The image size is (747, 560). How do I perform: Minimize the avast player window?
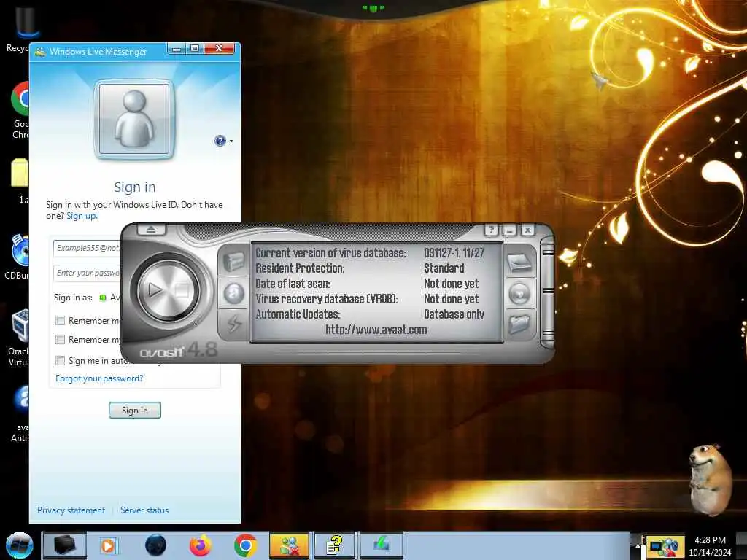tap(509, 230)
